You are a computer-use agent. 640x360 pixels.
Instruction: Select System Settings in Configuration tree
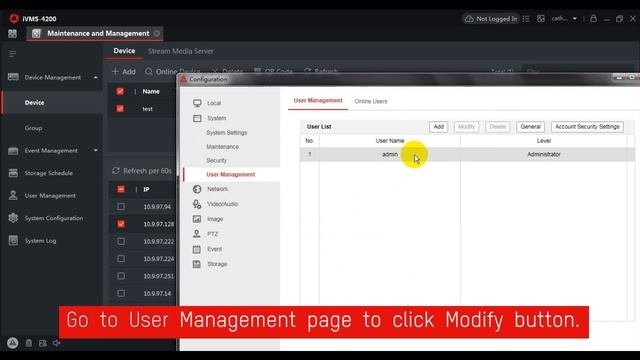[227, 133]
